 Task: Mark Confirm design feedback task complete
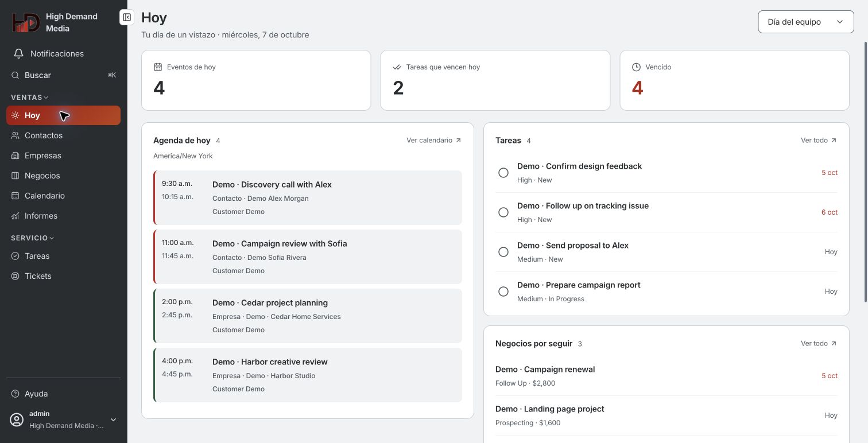[503, 173]
